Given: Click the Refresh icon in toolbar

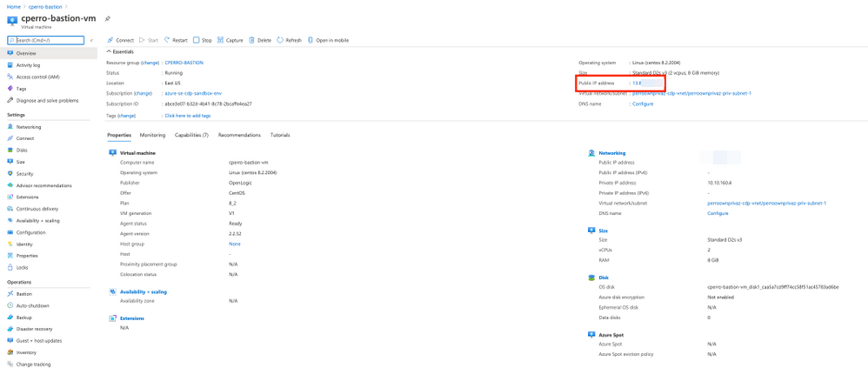Looking at the screenshot, I should tap(279, 40).
